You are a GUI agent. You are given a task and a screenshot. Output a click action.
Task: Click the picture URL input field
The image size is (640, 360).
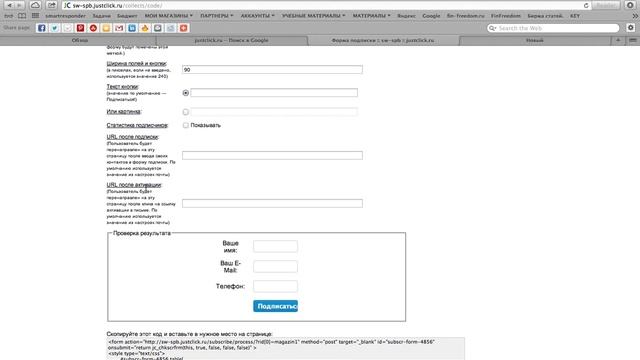pos(274,112)
